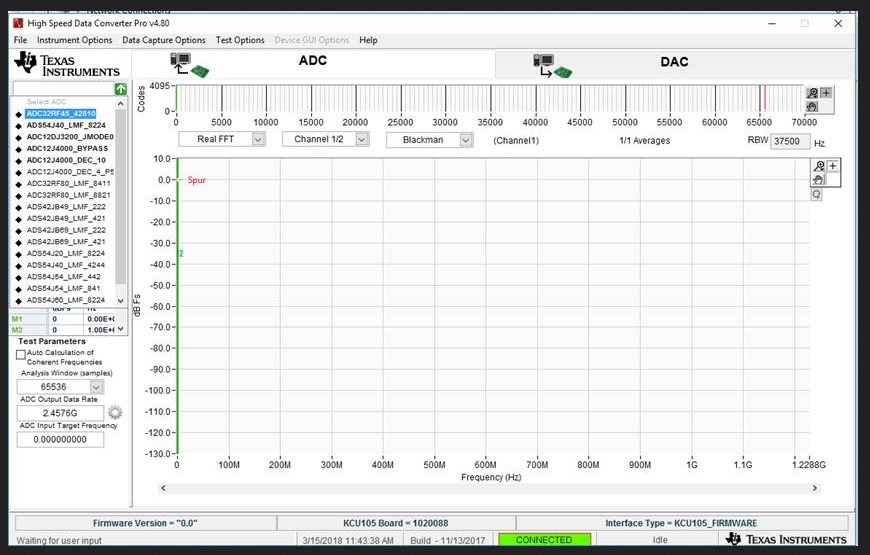This screenshot has height=555, width=870.
Task: Select the pan hand tool on Codes graph
Action: pos(813,106)
